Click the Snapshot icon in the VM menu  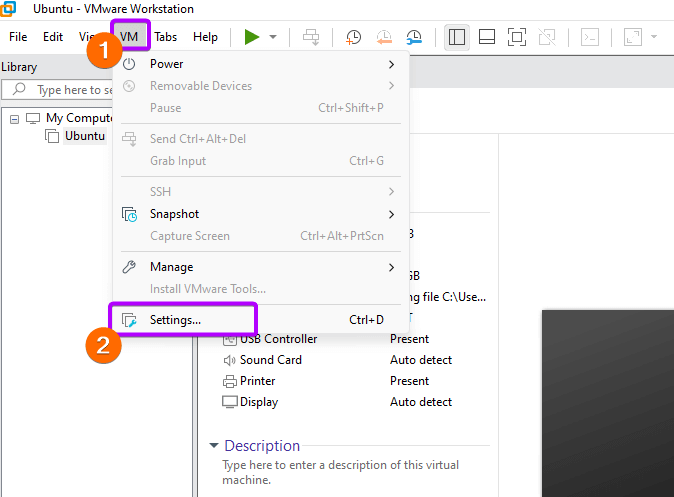129,214
